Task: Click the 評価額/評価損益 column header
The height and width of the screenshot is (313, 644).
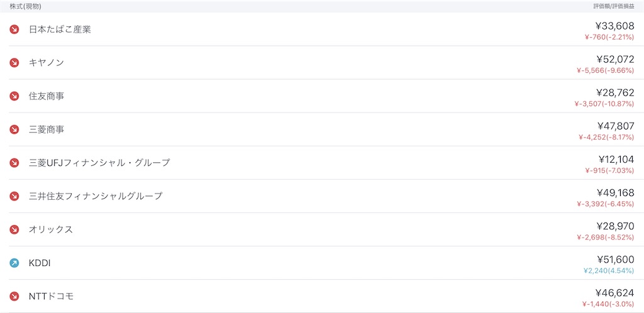Action: (614, 7)
